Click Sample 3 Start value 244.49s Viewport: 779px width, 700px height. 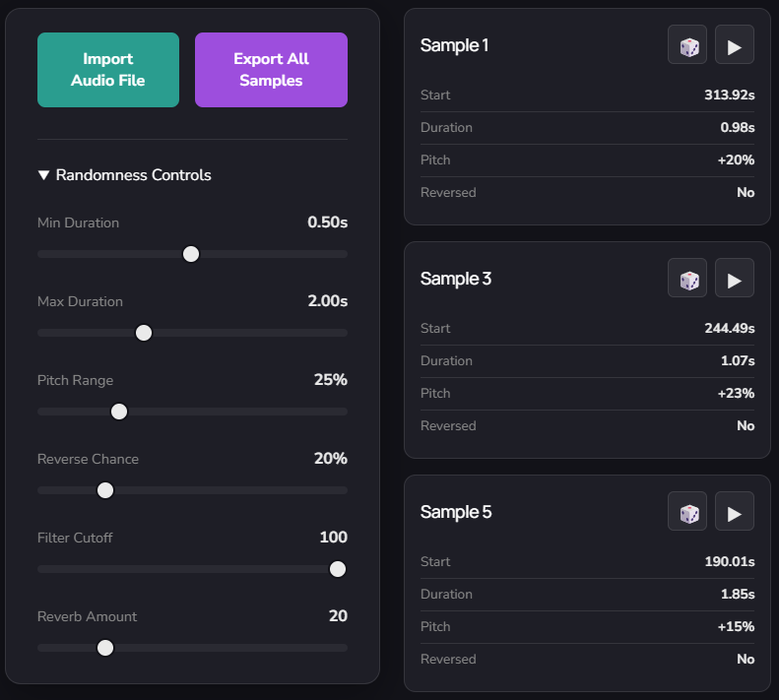729,329
